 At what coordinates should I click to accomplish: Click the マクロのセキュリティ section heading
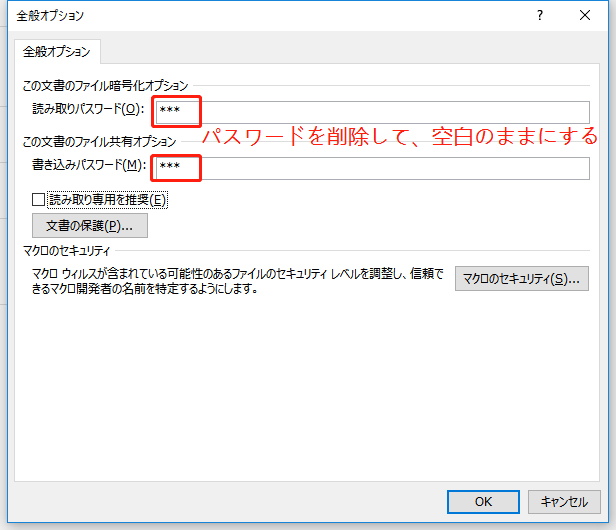[65, 250]
